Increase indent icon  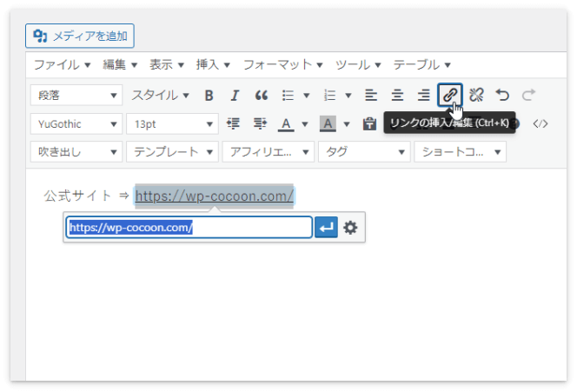[260, 123]
